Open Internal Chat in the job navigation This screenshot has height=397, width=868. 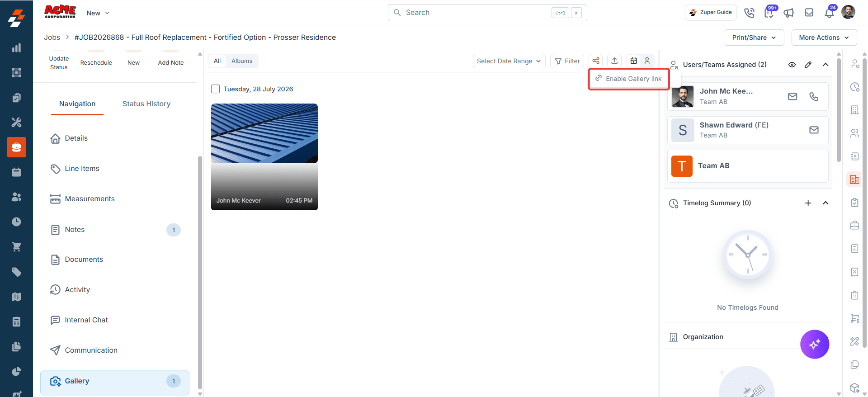click(115, 320)
